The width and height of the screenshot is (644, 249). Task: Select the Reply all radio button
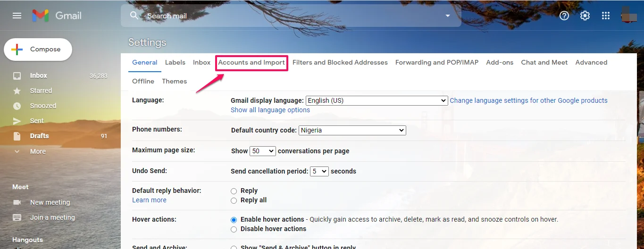point(234,200)
